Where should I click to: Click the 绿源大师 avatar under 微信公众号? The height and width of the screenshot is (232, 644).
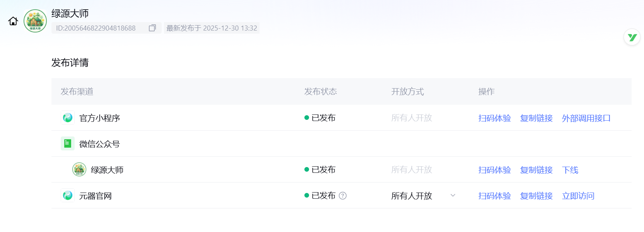(79, 169)
